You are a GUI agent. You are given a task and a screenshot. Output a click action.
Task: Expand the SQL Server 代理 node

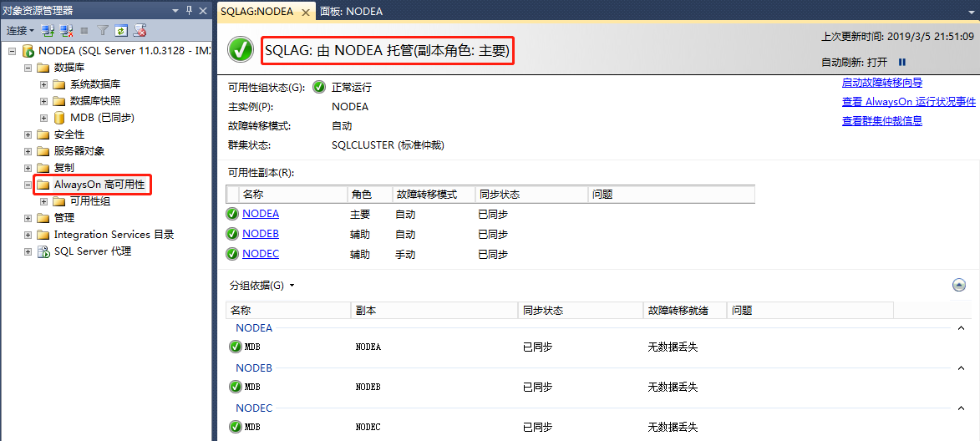point(28,251)
